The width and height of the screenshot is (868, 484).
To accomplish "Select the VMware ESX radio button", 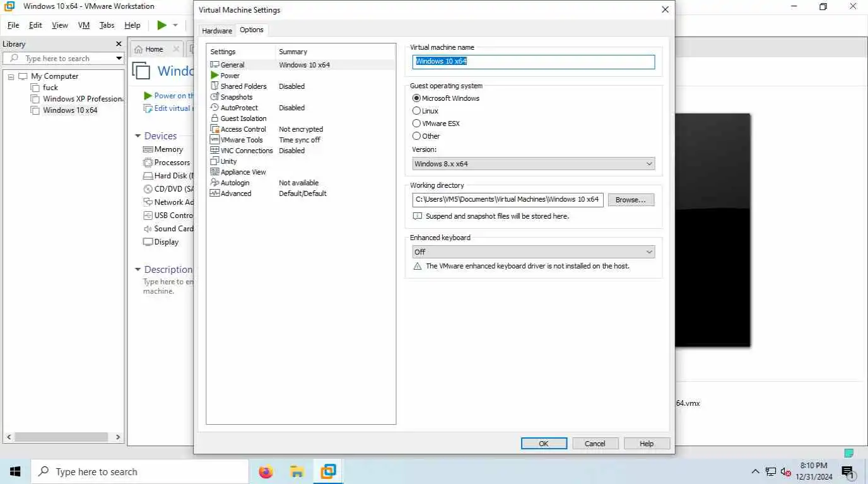I will [x=416, y=124].
